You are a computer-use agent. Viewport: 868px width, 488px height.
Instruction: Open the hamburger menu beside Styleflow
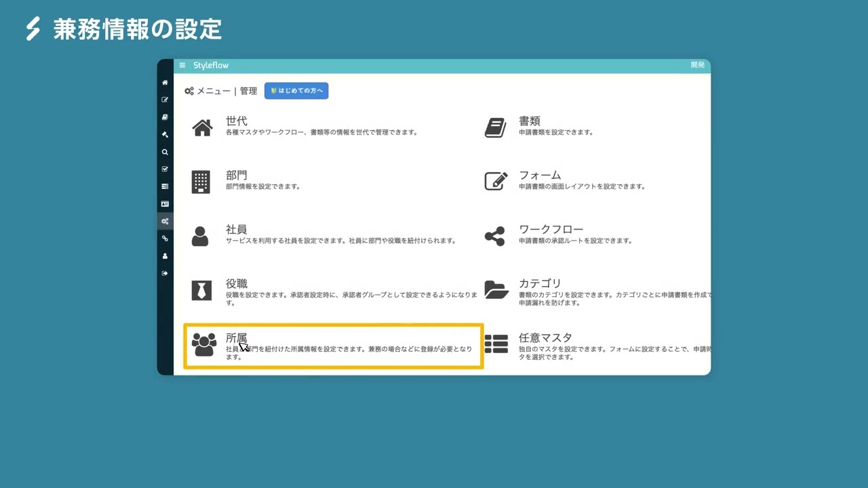(x=182, y=65)
